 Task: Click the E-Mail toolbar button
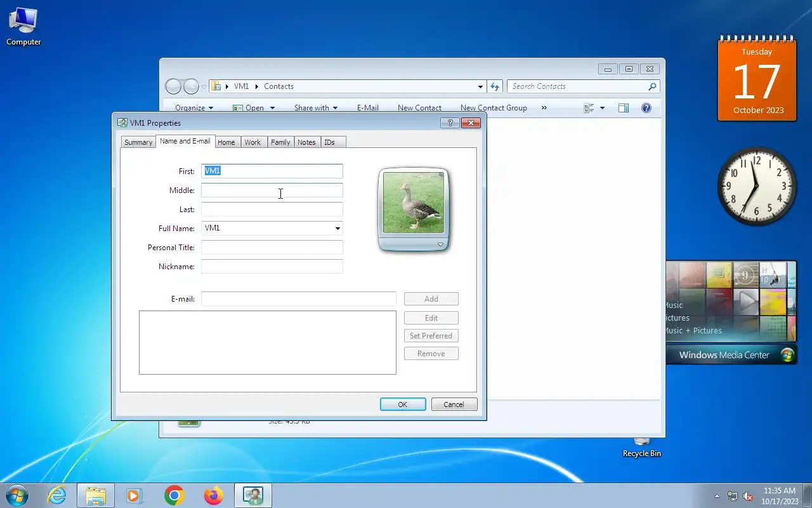367,108
